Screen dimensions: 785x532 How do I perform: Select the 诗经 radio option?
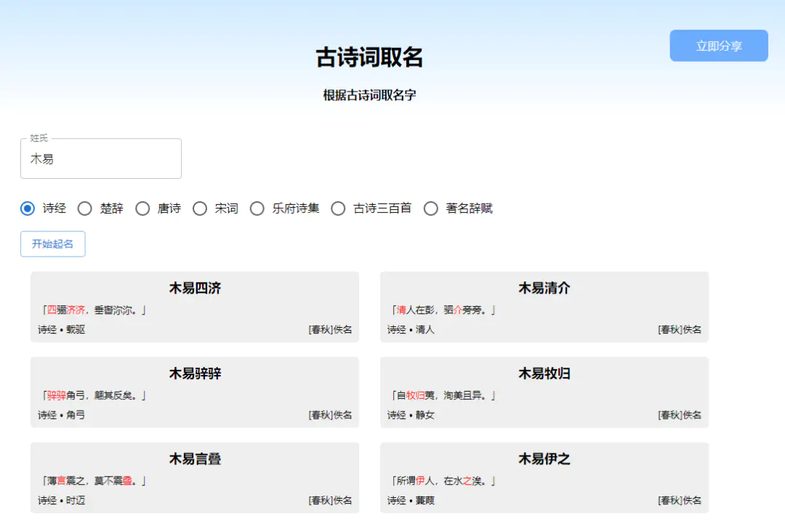28,209
